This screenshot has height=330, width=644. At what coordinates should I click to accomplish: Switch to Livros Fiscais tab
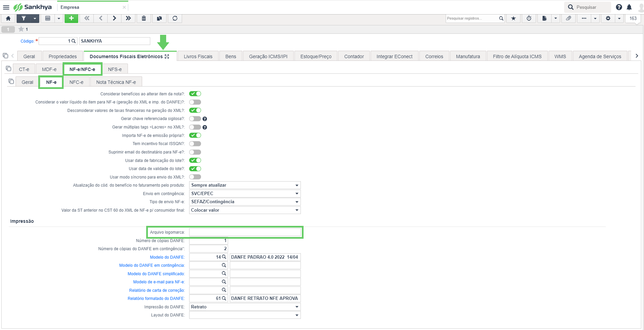coord(198,56)
